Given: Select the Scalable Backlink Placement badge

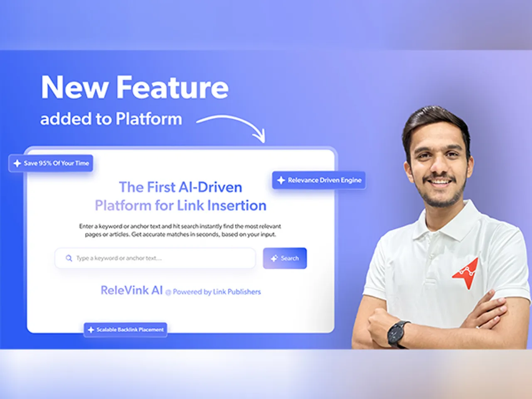Looking at the screenshot, I should click(x=126, y=330).
